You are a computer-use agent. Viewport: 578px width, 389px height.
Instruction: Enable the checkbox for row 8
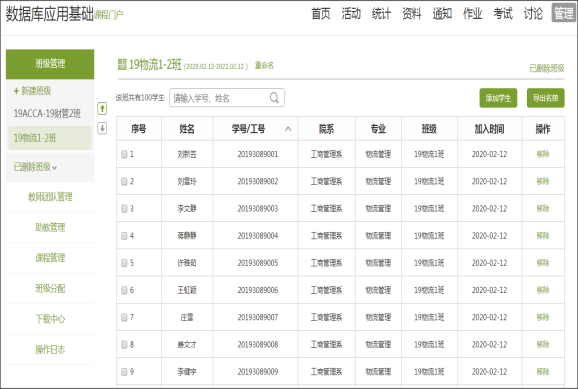(124, 344)
